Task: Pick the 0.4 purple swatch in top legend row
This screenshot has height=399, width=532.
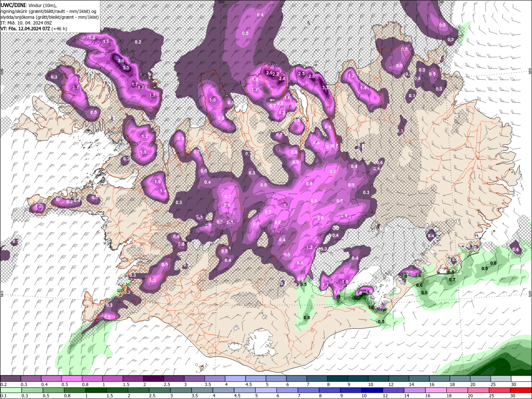Action: [52, 379]
